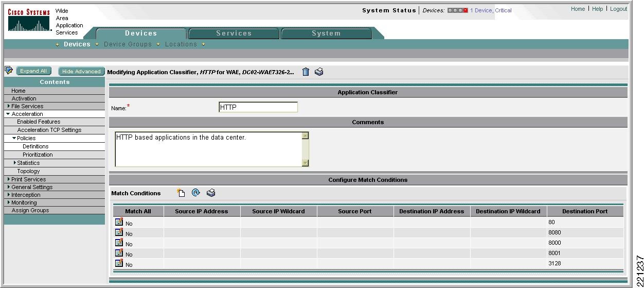Expand Print Services in the contents

9,179
